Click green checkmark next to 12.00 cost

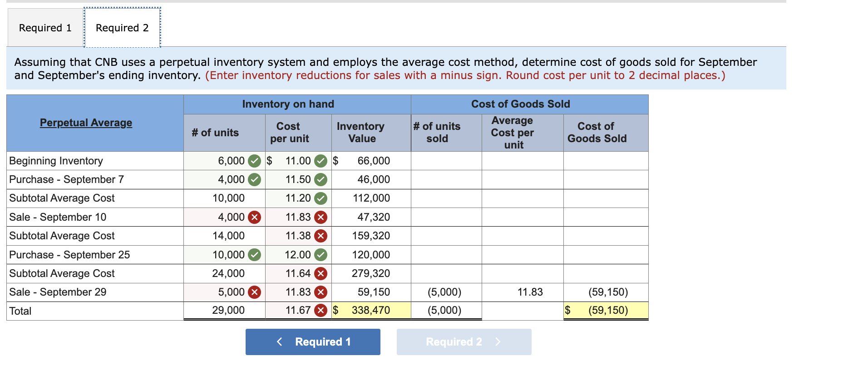pyautogui.click(x=321, y=255)
